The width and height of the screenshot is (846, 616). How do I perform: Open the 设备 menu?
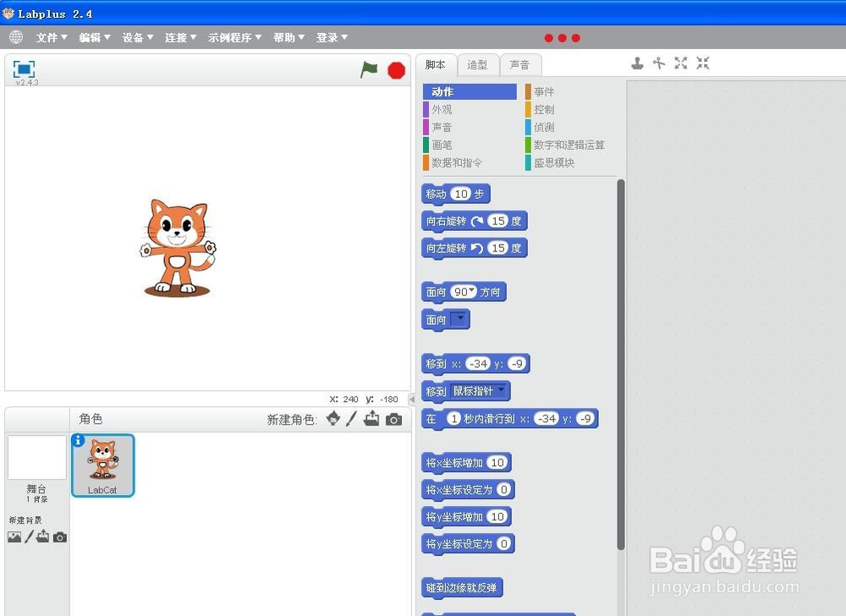click(x=138, y=37)
